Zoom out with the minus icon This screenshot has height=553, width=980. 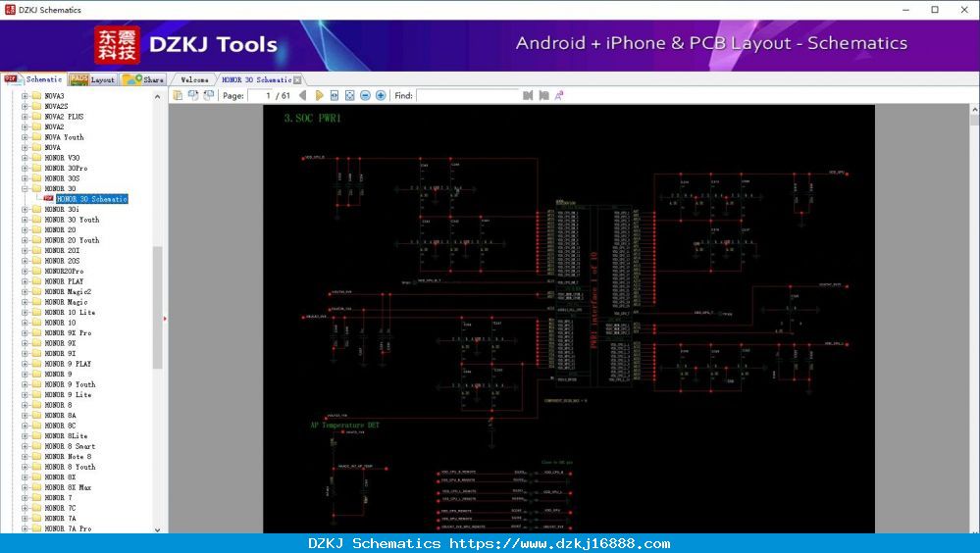pos(366,95)
